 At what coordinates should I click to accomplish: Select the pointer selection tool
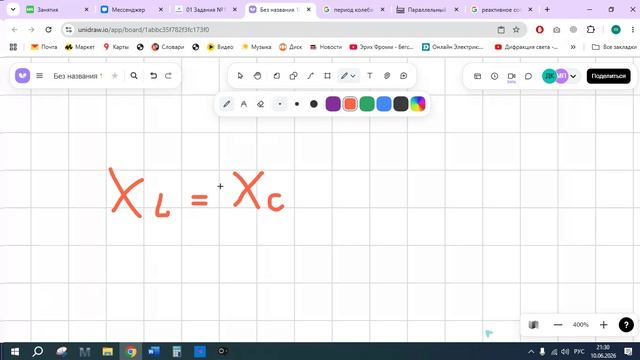(x=240, y=76)
